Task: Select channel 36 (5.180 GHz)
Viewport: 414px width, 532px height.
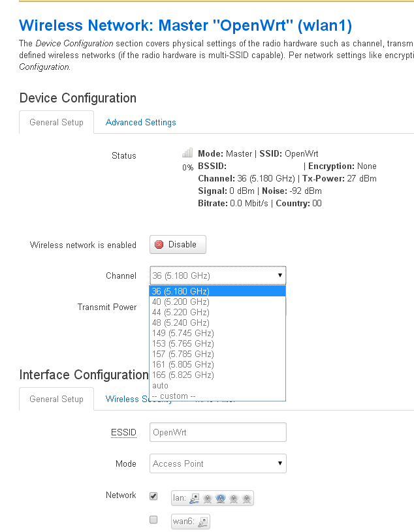Action: pos(217,291)
